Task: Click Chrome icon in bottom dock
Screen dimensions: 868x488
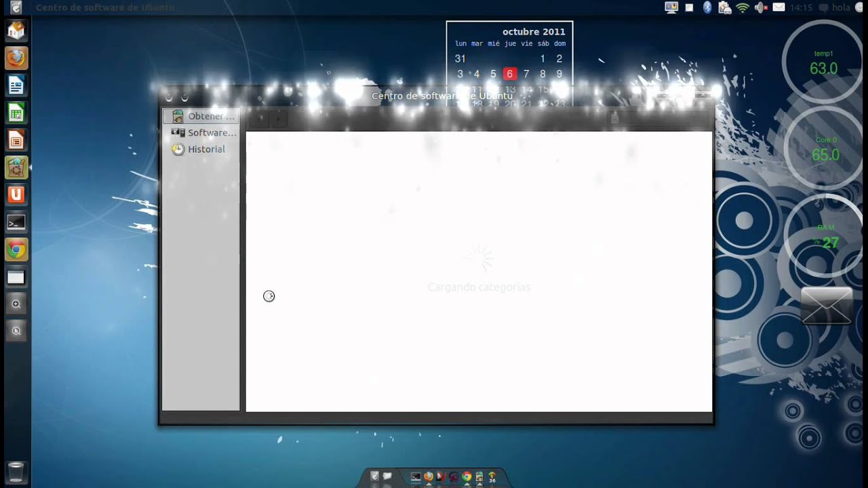Action: pyautogui.click(x=467, y=476)
